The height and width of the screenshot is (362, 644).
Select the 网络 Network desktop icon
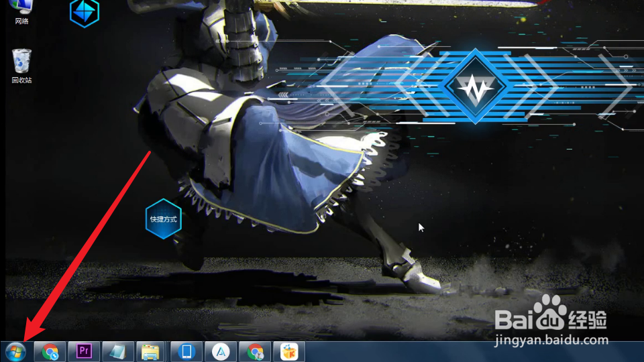(21, 12)
